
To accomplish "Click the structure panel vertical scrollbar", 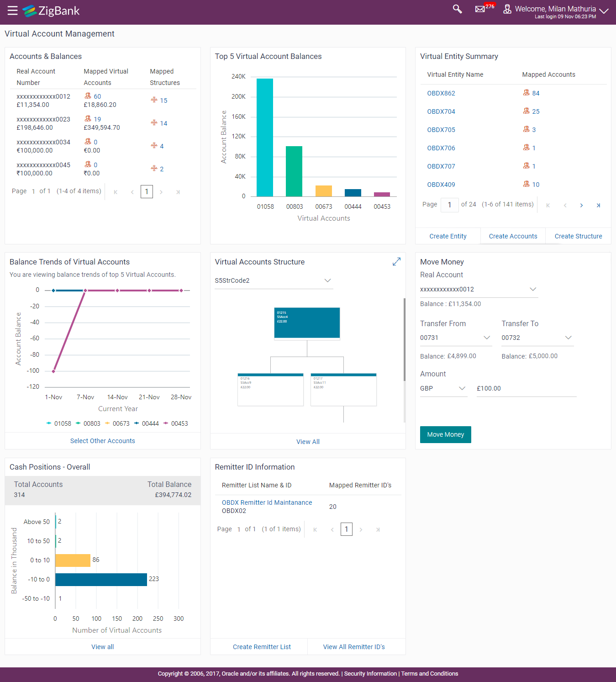I will (x=405, y=339).
